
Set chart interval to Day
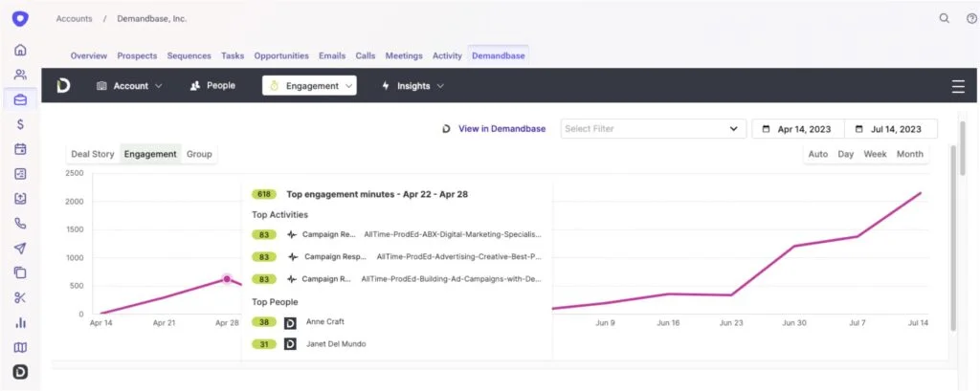[x=846, y=154]
